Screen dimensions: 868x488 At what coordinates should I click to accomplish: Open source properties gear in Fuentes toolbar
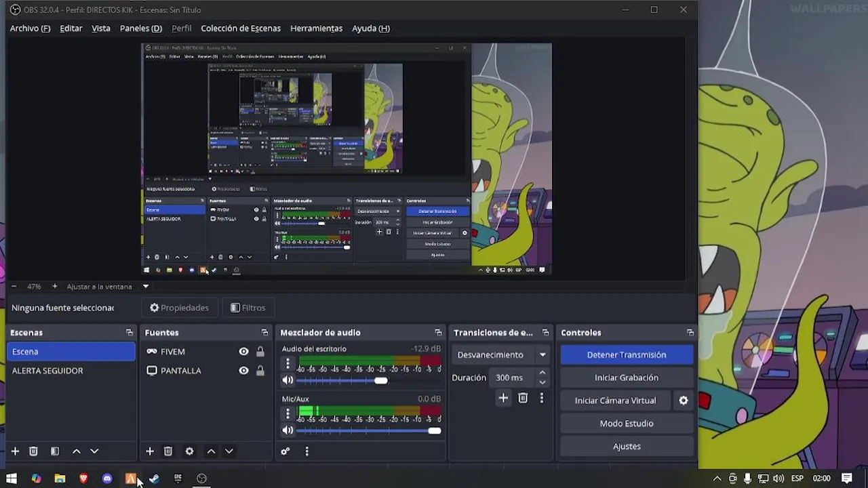point(189,451)
